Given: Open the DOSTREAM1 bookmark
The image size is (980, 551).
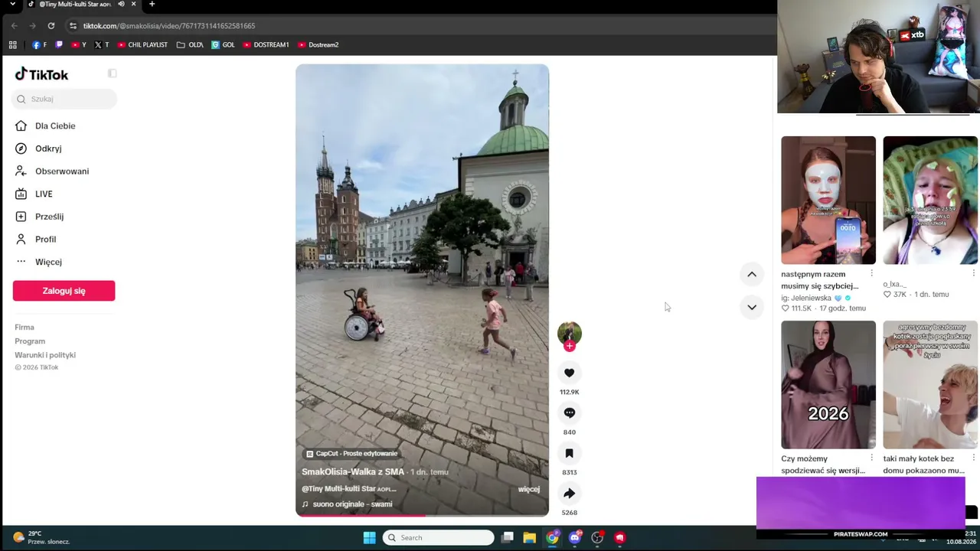Looking at the screenshot, I should pyautogui.click(x=266, y=45).
